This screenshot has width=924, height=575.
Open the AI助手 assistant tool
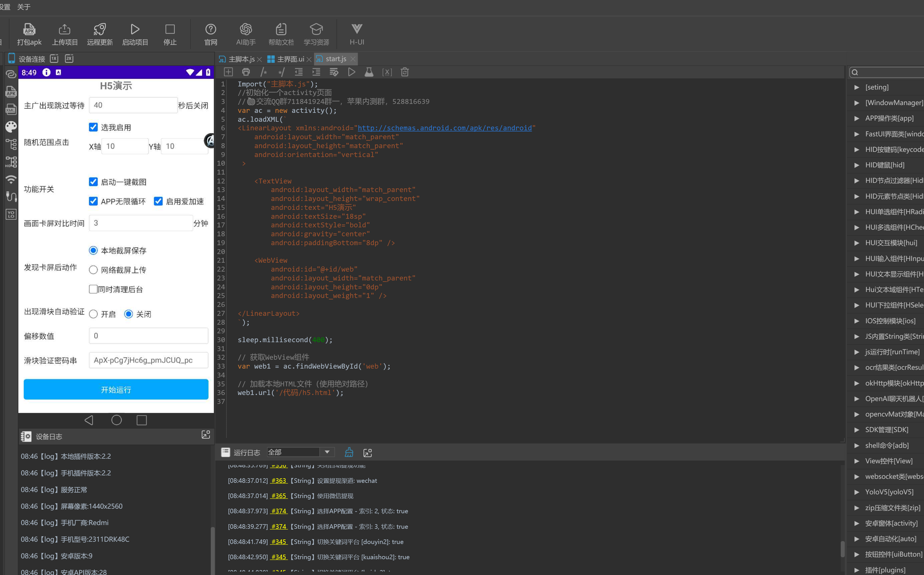click(x=246, y=30)
